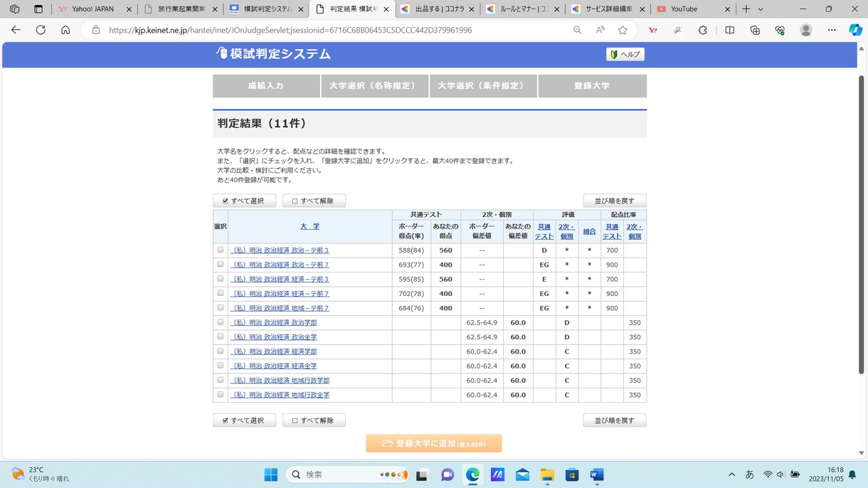Image resolution: width=868 pixels, height=488 pixels.
Task: Check the 政治－テ前７ row checkbox
Action: tap(221, 264)
